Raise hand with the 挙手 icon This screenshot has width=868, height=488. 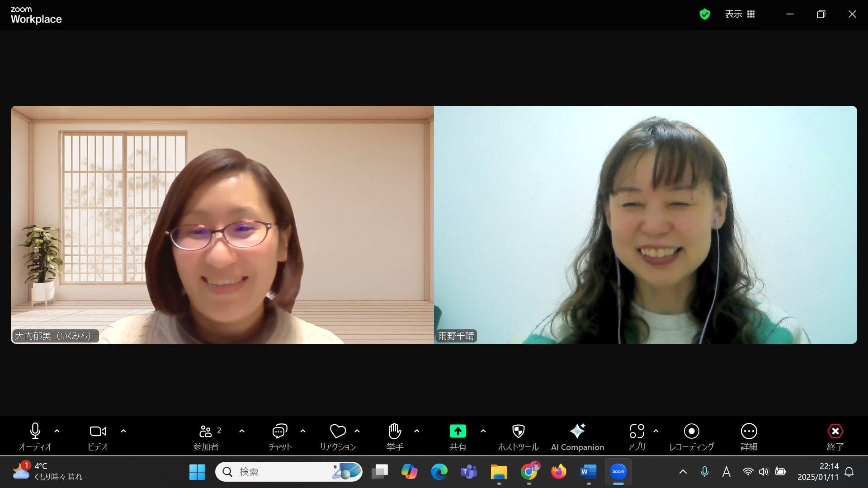pos(395,432)
